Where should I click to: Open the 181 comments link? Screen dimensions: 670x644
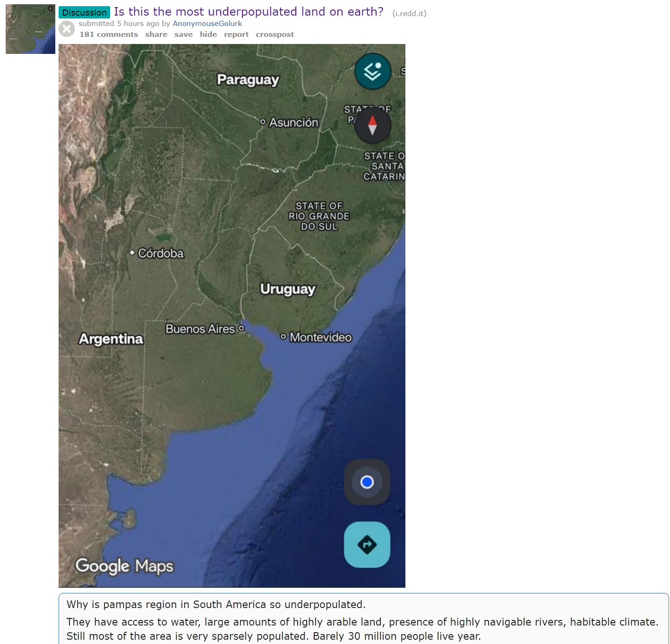(x=109, y=35)
